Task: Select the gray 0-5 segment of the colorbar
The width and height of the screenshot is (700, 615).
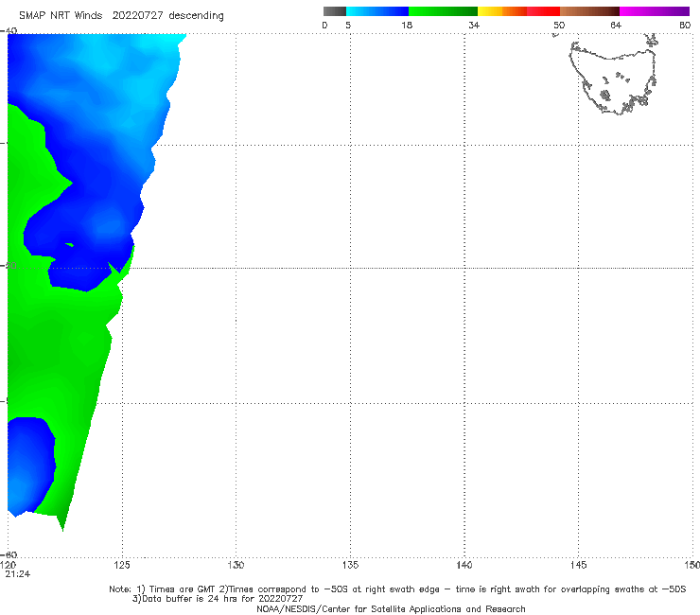Action: pos(335,11)
